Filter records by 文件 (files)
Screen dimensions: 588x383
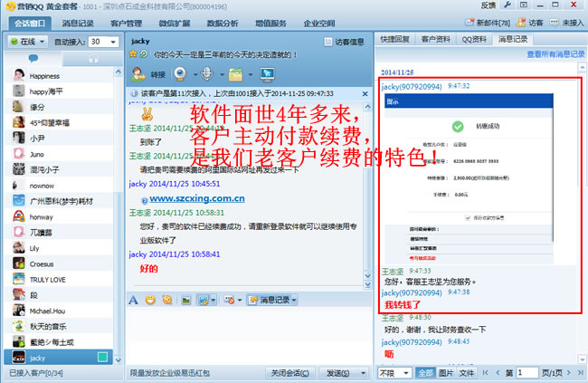click(x=467, y=373)
